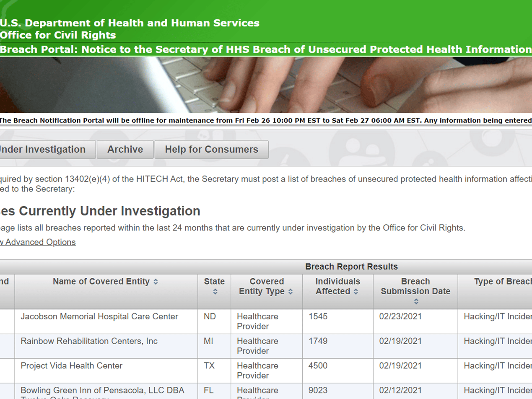Open the Help for Consumers tab
The image size is (532, 399).
tap(211, 150)
